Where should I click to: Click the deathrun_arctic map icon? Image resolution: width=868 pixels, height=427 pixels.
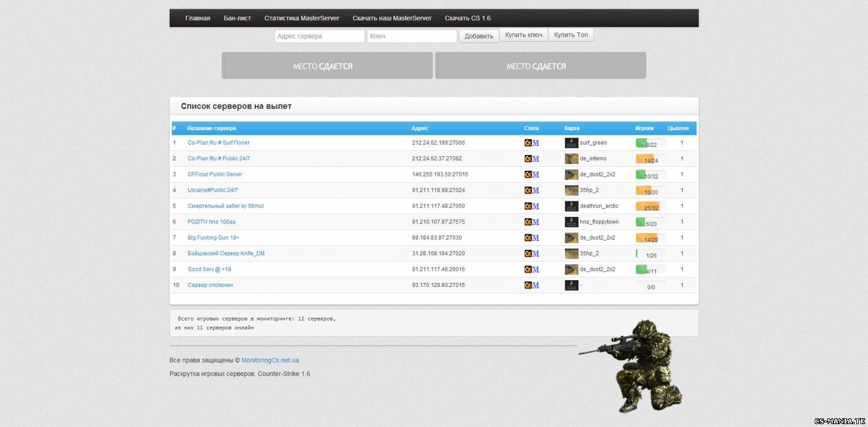(x=571, y=206)
